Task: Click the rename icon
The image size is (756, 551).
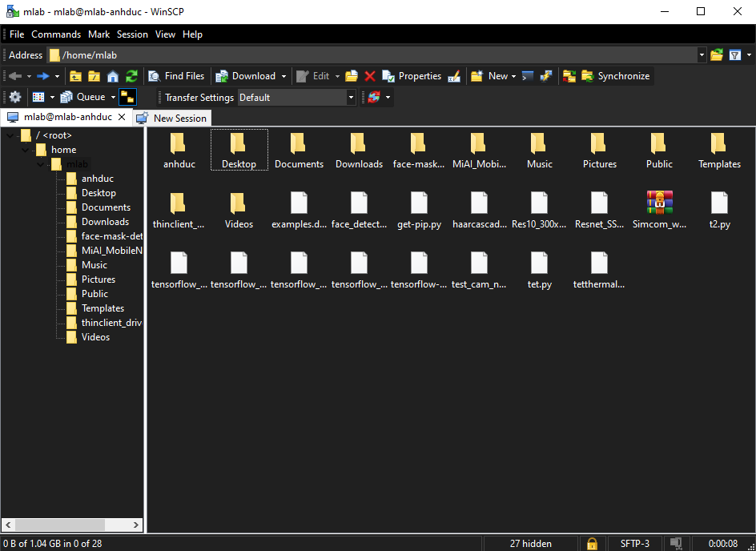Action: (x=454, y=76)
